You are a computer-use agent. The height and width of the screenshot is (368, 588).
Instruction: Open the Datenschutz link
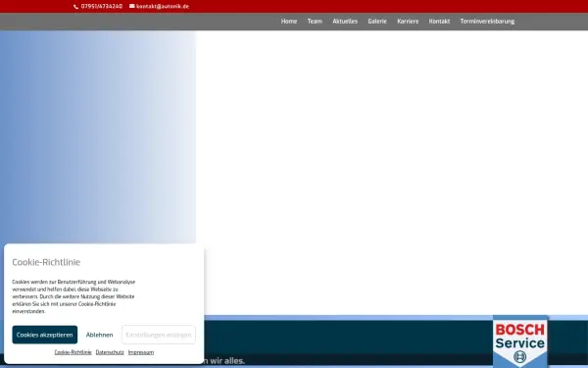click(110, 352)
